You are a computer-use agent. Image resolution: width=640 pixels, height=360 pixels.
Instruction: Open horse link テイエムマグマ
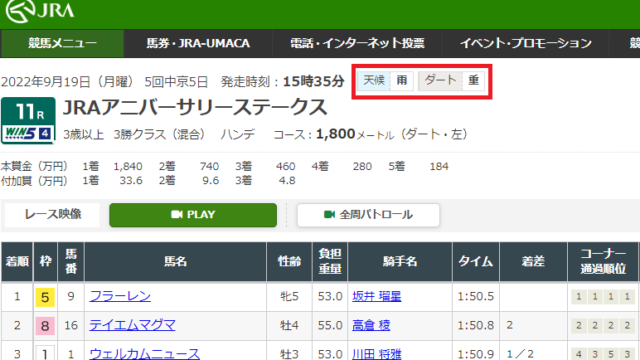click(132, 325)
